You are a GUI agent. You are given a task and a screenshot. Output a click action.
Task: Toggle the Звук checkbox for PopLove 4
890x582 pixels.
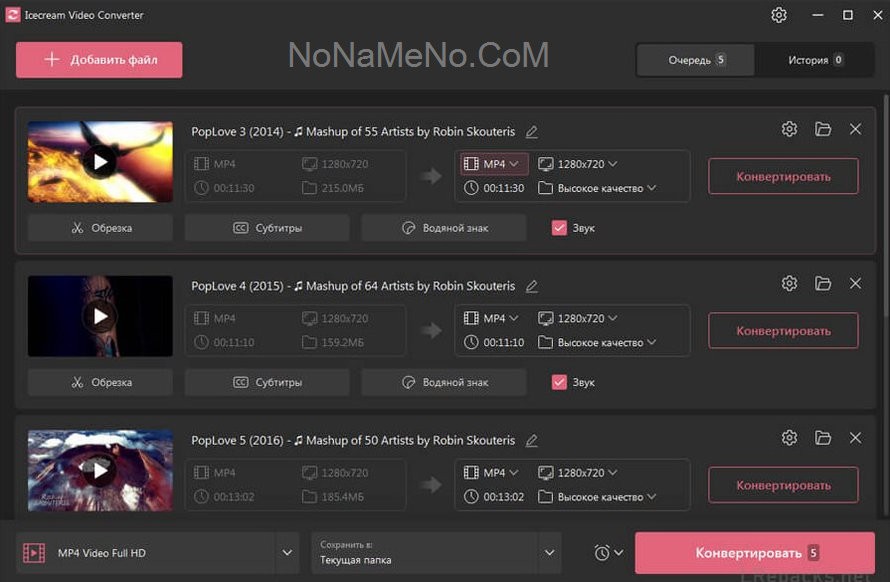pos(560,382)
